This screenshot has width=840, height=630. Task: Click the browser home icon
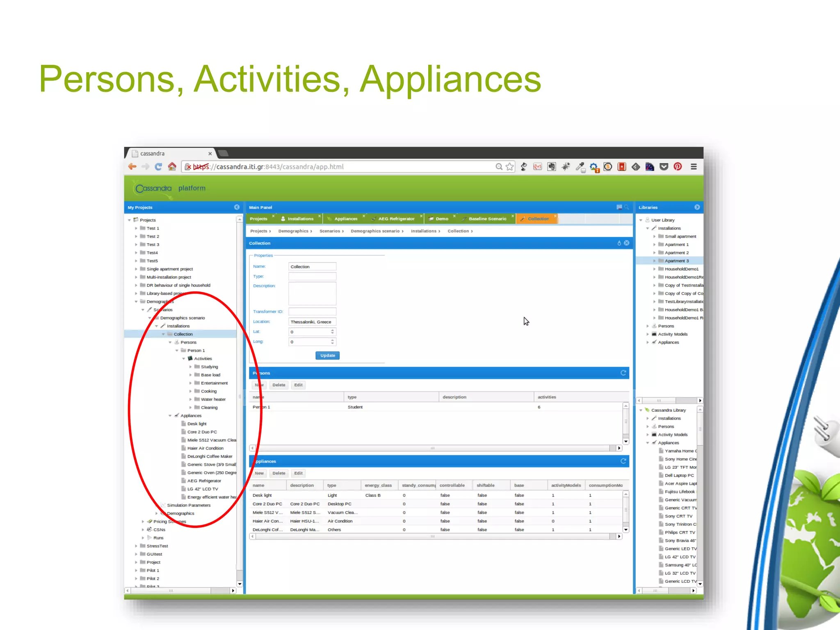172,167
